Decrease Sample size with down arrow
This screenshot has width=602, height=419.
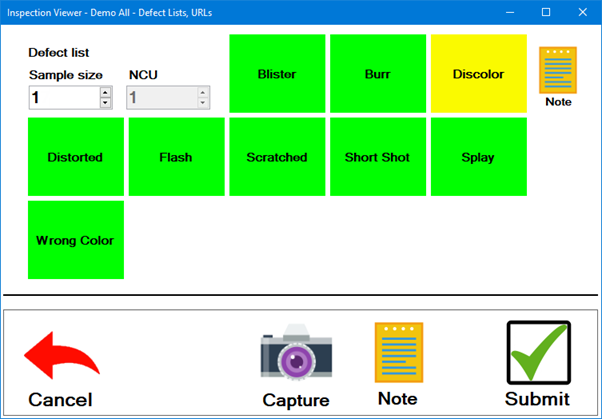pos(105,102)
